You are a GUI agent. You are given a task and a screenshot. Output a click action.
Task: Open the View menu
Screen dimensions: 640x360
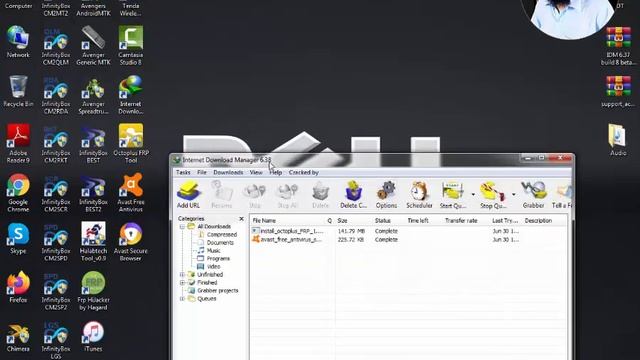point(256,173)
